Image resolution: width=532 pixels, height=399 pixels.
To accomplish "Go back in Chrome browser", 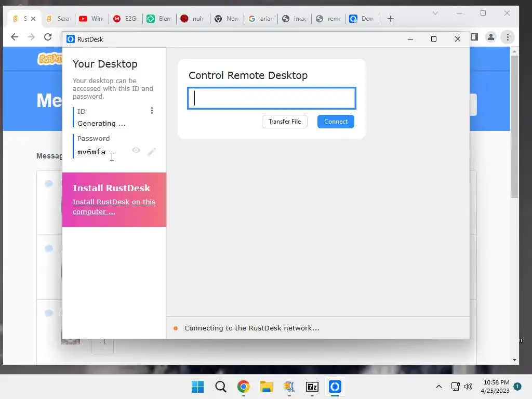I will [14, 37].
